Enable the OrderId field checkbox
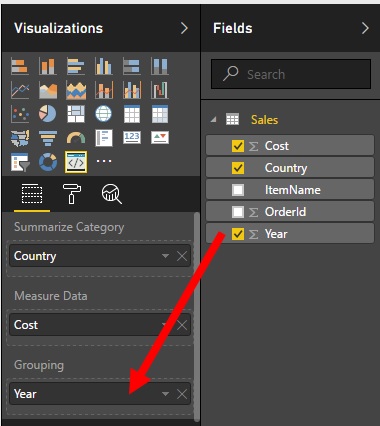This screenshot has height=426, width=380. [238, 212]
